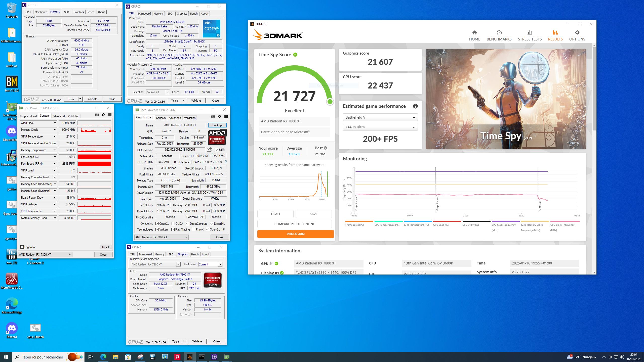This screenshot has width=644, height=362.
Task: Click SAVE button in 3DMark
Action: click(313, 214)
